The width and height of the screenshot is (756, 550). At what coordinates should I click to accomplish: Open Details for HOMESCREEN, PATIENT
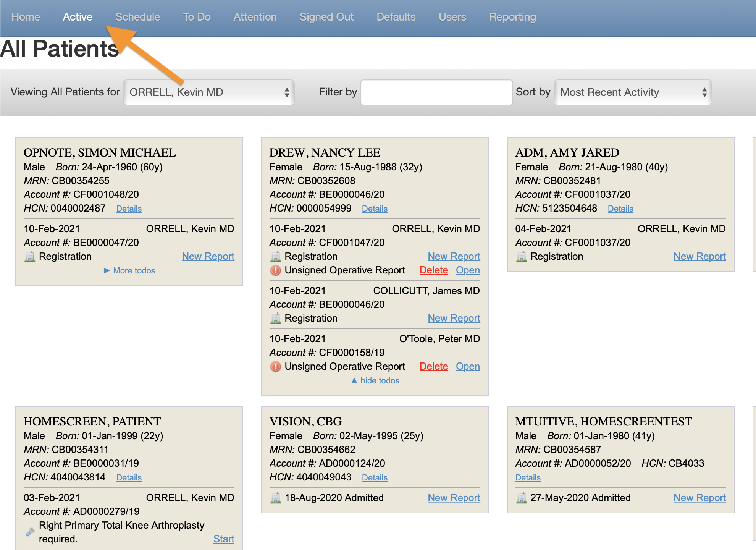point(129,477)
